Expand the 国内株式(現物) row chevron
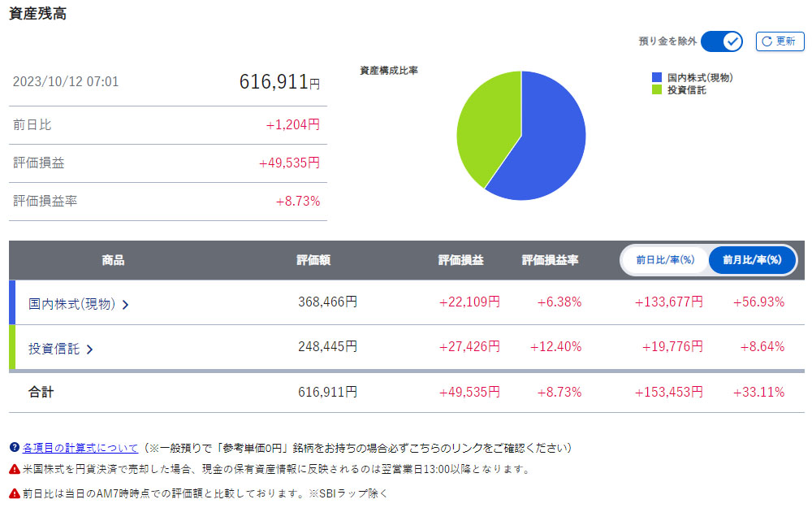This screenshot has width=812, height=508. (126, 305)
